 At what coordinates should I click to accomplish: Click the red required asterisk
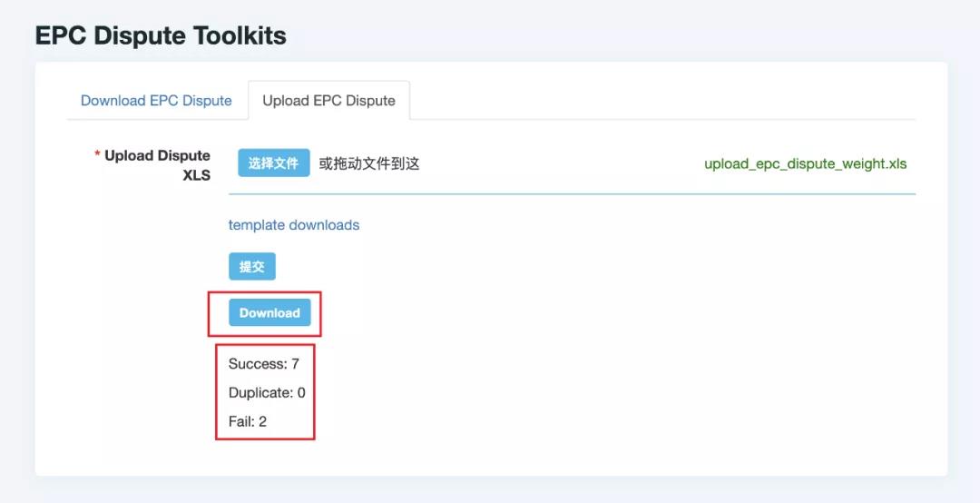tap(97, 156)
